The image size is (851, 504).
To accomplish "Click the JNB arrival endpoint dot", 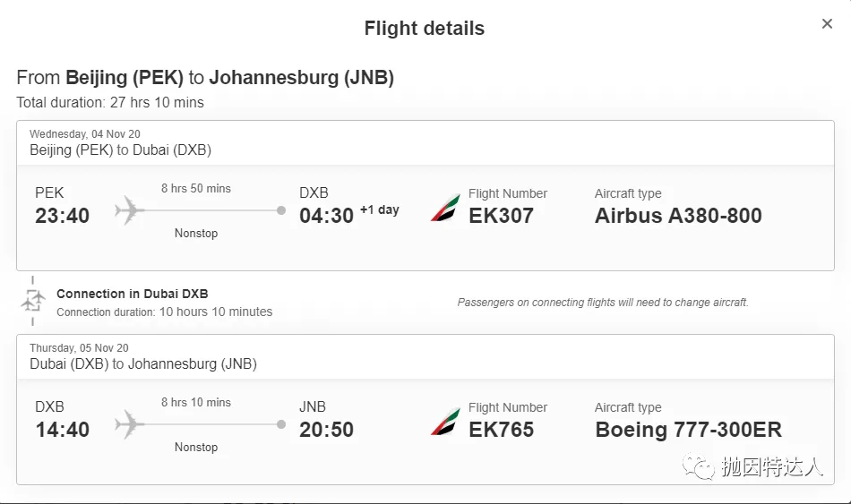I will [281, 424].
